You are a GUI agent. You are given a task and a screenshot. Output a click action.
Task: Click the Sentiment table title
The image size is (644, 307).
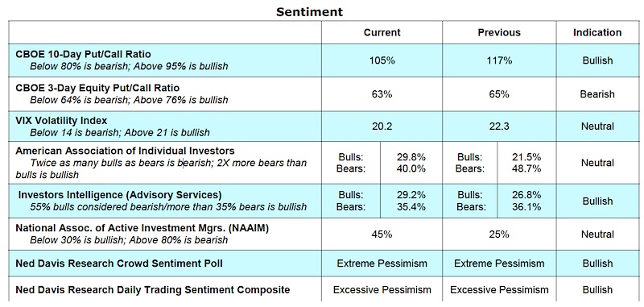tap(309, 11)
